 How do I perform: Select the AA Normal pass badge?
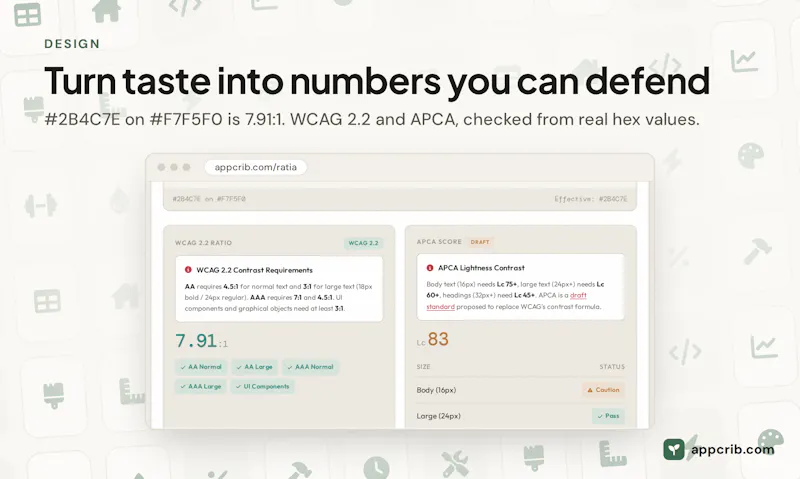click(x=201, y=367)
